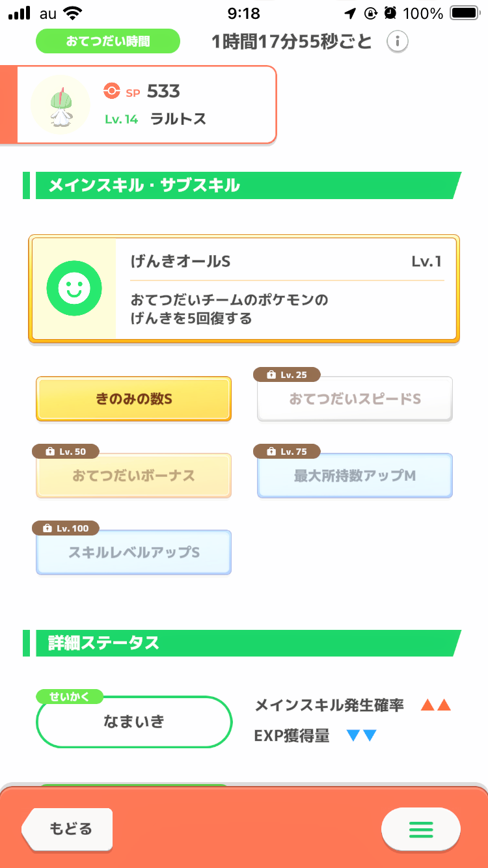Select the きのみの数S sub skill
Image resolution: width=488 pixels, height=868 pixels.
click(x=133, y=399)
